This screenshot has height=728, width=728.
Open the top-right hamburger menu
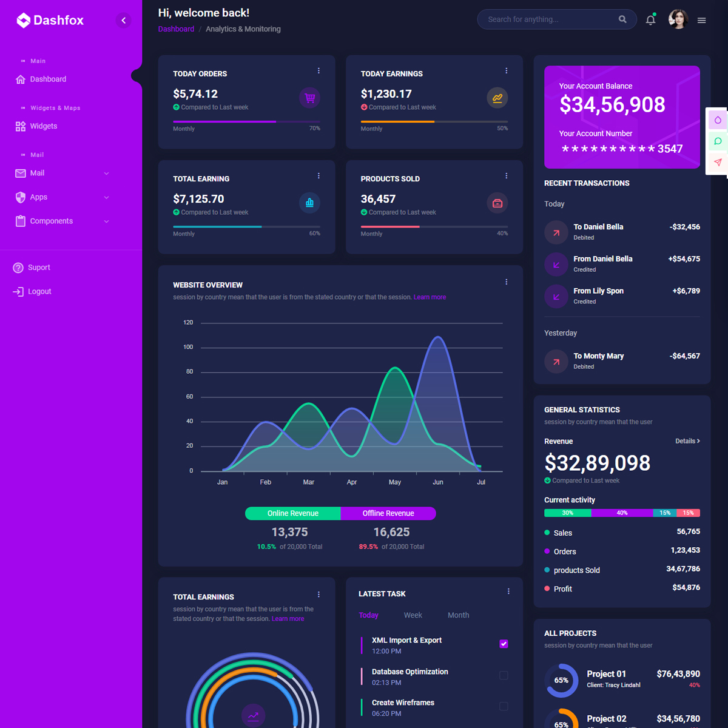[702, 20]
